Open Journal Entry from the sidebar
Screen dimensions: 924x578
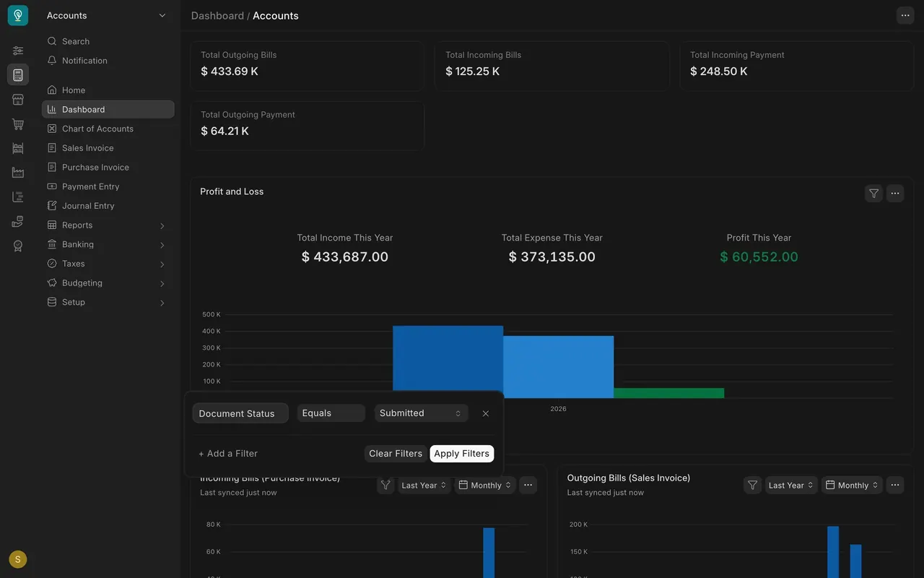[108, 206]
